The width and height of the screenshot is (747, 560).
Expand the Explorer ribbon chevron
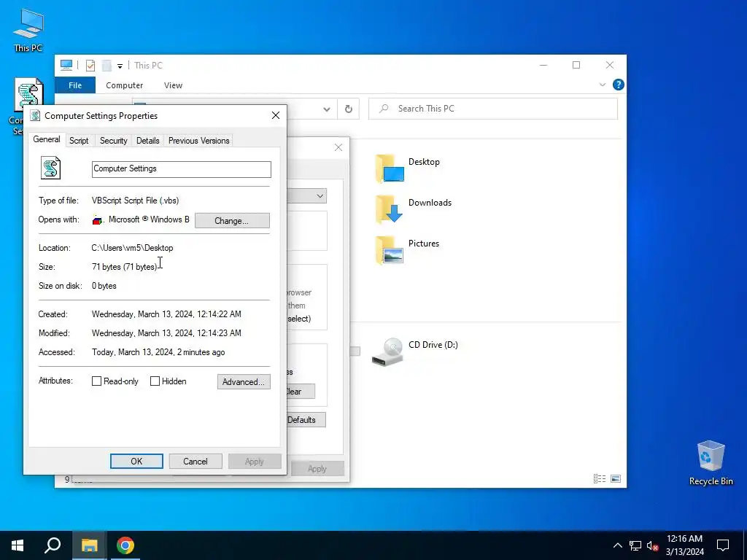pos(602,85)
